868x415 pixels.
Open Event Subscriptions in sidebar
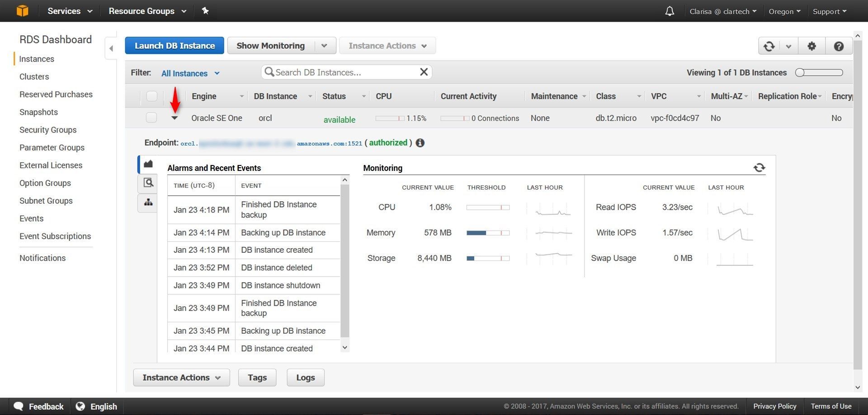pyautogui.click(x=55, y=236)
